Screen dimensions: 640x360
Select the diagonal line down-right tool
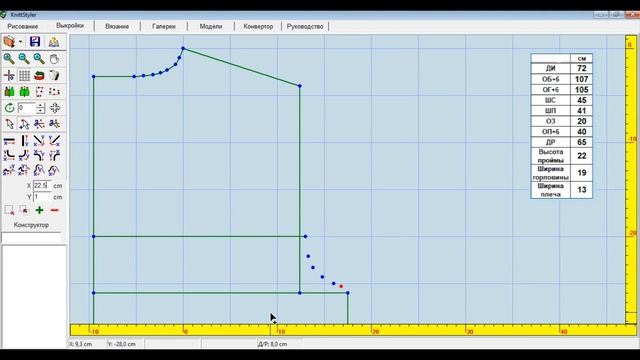pyautogui.click(x=39, y=141)
